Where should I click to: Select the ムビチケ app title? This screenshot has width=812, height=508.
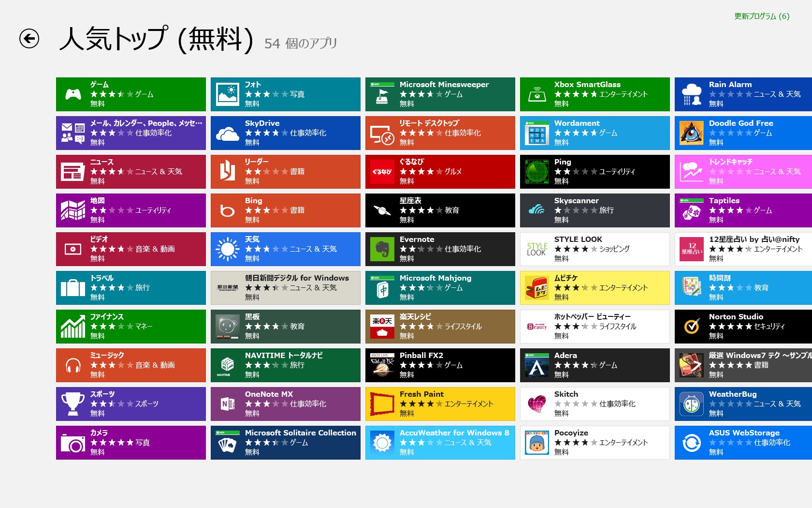[x=566, y=278]
